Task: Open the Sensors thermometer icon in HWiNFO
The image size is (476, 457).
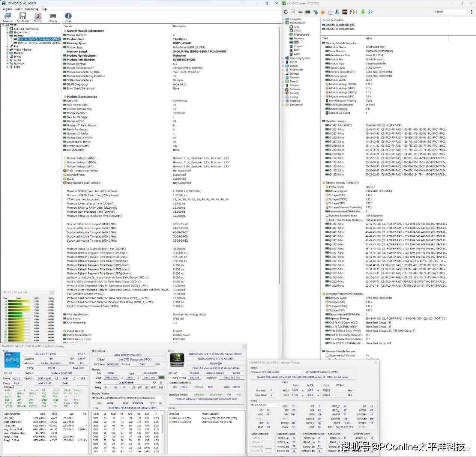Action: pyautogui.click(x=38, y=17)
